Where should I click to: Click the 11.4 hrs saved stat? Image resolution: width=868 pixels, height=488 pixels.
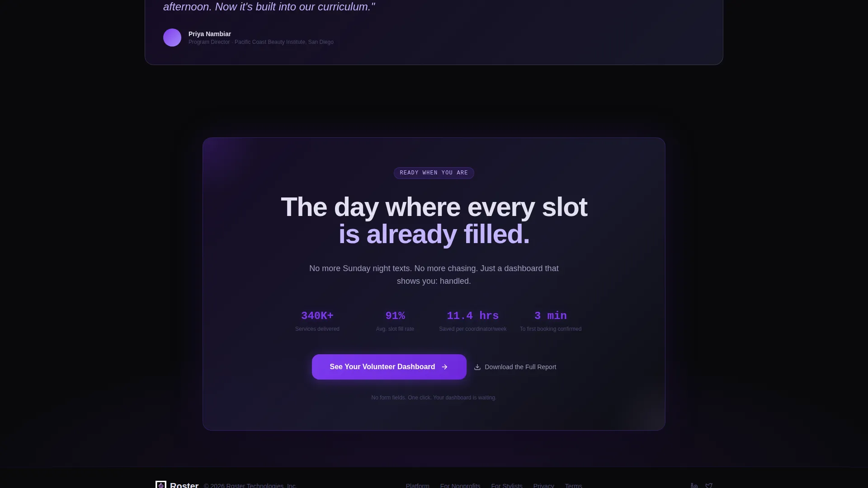pyautogui.click(x=473, y=321)
